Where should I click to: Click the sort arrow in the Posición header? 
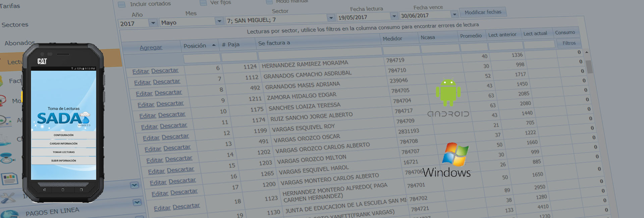coord(214,45)
